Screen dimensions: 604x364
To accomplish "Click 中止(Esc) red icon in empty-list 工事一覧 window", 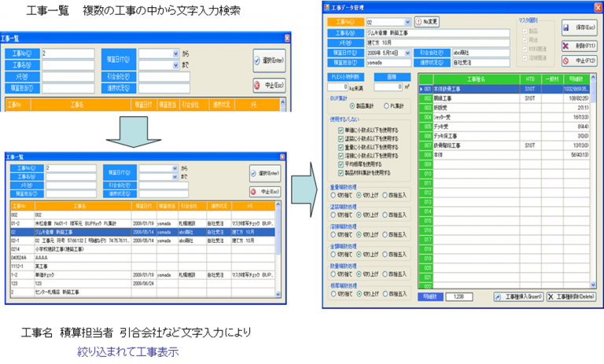I will pos(257,85).
